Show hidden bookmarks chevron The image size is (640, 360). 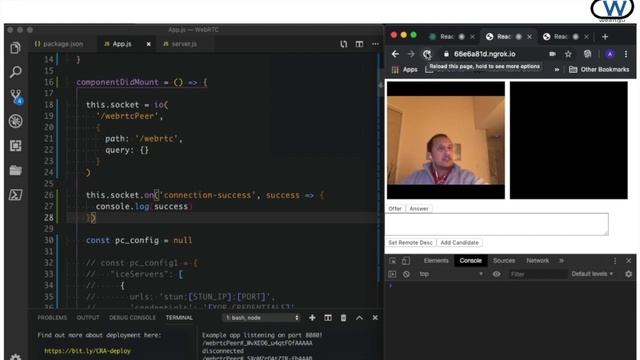556,70
